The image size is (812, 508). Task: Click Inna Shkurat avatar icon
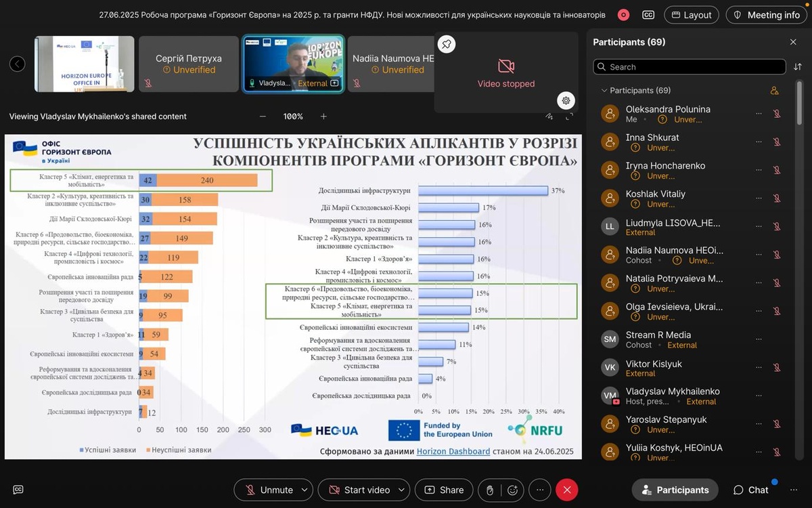click(610, 142)
